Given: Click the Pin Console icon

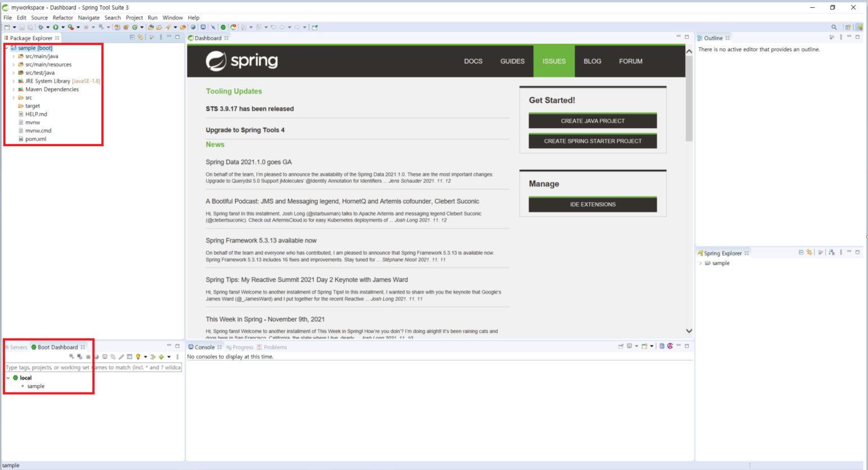Looking at the screenshot, I should click(621, 346).
